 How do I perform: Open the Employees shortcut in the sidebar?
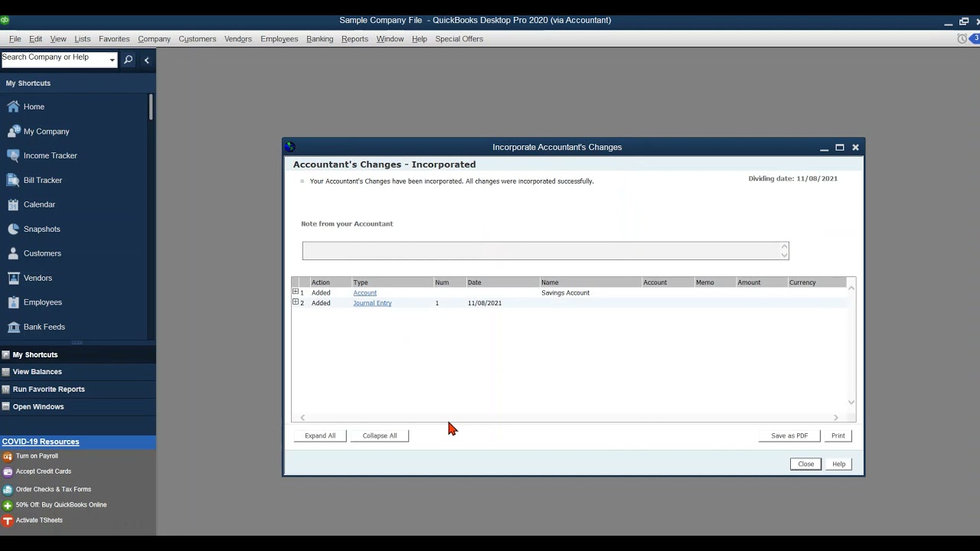click(42, 302)
